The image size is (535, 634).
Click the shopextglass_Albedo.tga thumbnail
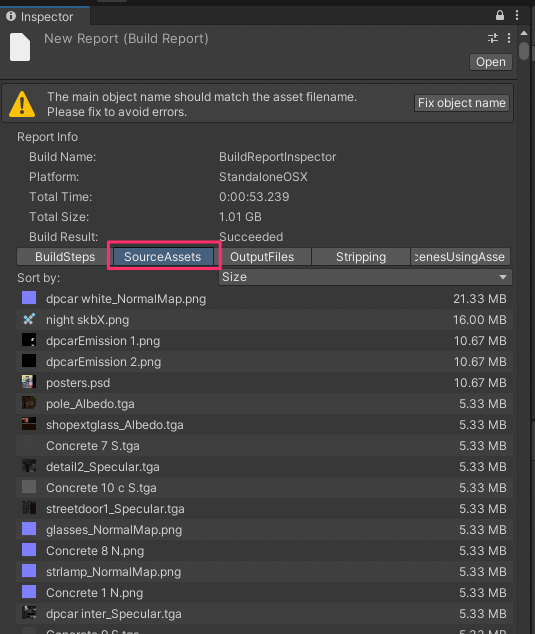click(29, 424)
